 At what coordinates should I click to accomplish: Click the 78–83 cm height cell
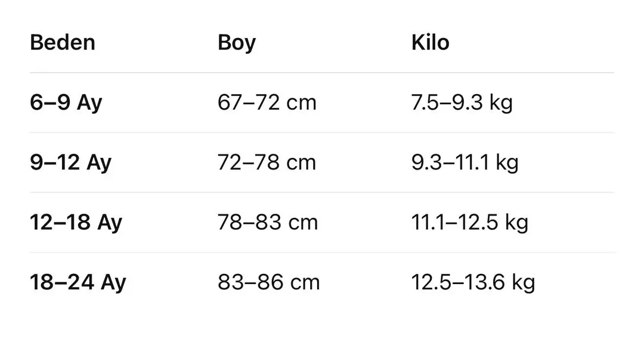click(268, 222)
